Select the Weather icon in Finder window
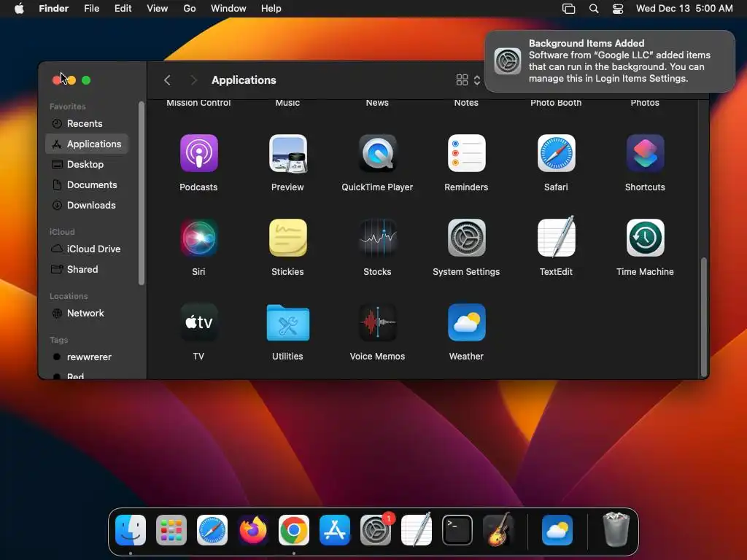 (466, 322)
